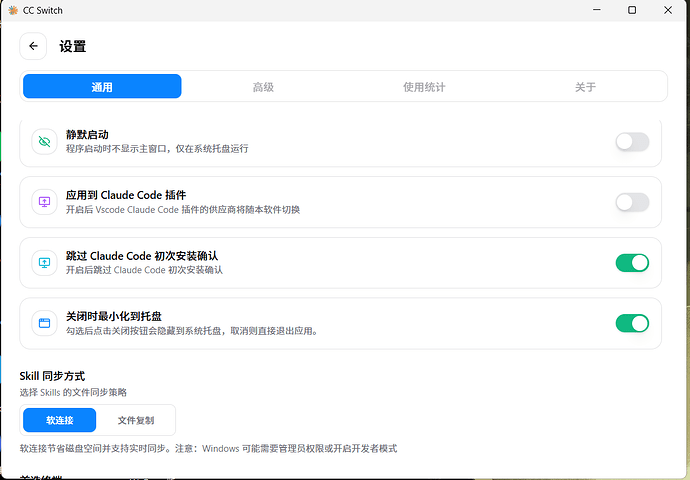Click the CC Switch app icon in title bar

tap(13, 10)
